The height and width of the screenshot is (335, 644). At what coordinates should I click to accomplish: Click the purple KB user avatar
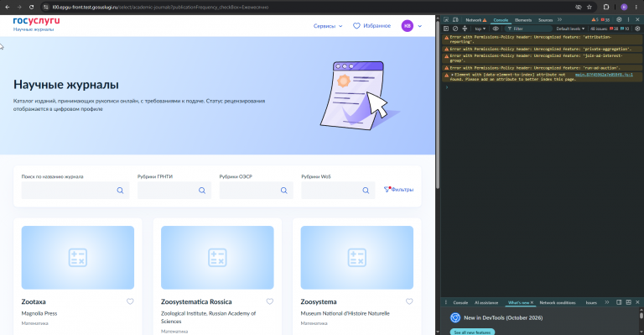coord(407,26)
